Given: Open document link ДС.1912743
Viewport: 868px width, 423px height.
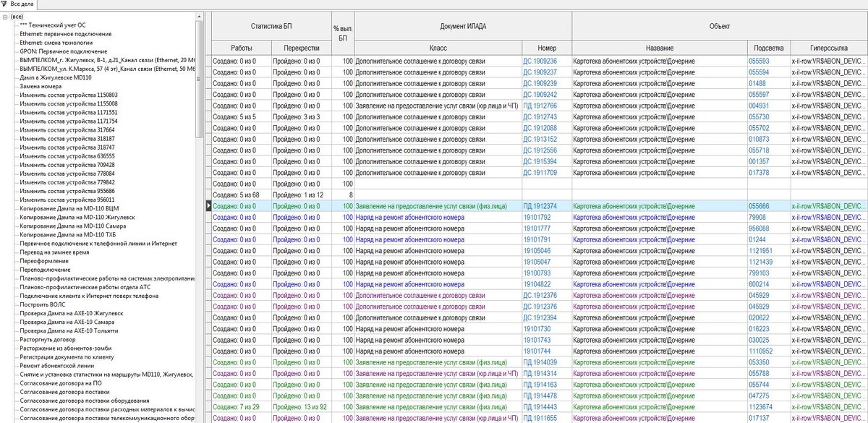Looking at the screenshot, I should coord(540,116).
